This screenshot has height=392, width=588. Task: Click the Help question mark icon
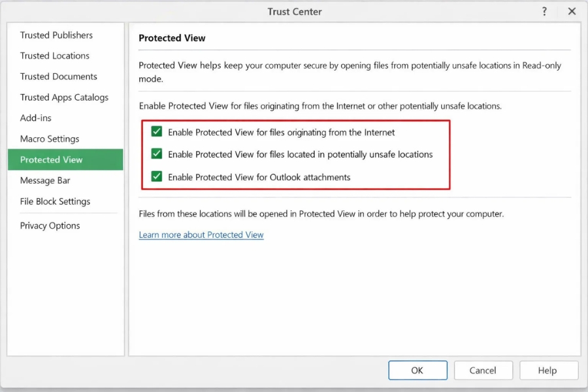[x=544, y=11]
